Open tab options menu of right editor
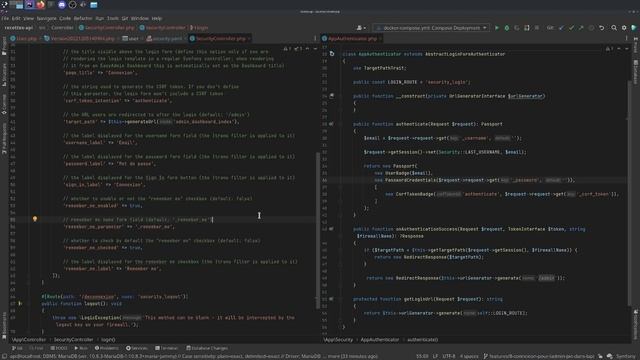640x360 pixels. tap(627, 38)
